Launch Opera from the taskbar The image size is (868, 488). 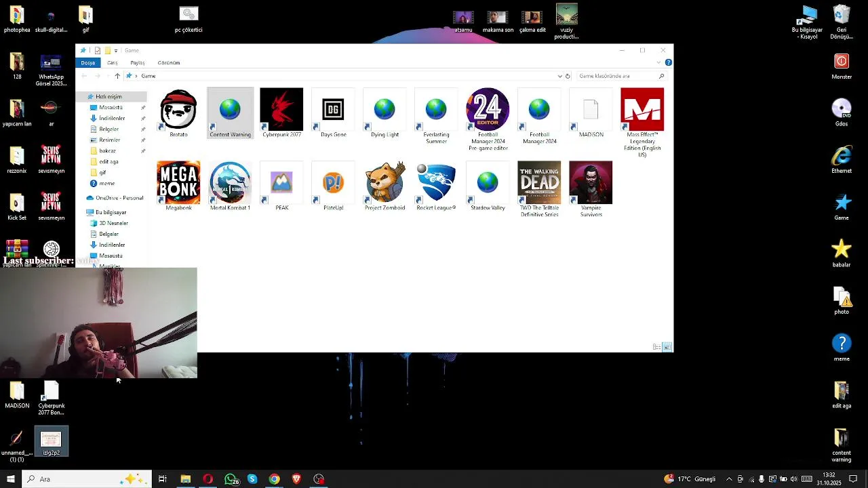click(x=208, y=479)
